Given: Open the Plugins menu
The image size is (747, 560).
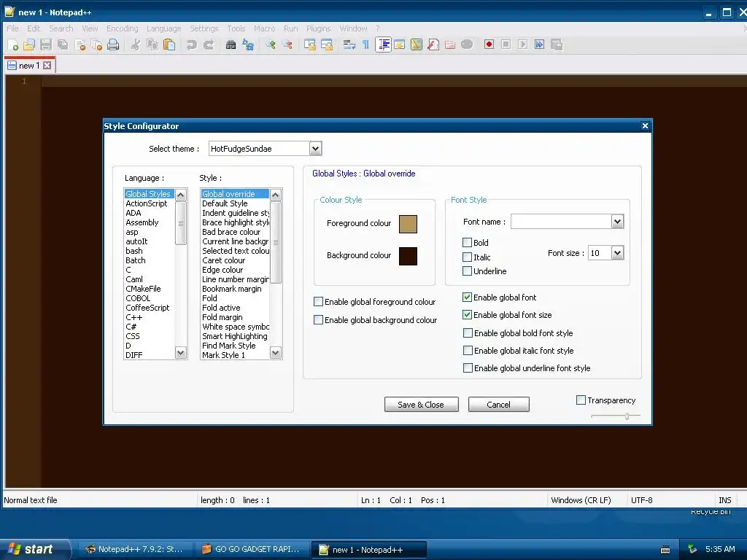Looking at the screenshot, I should tap(318, 28).
